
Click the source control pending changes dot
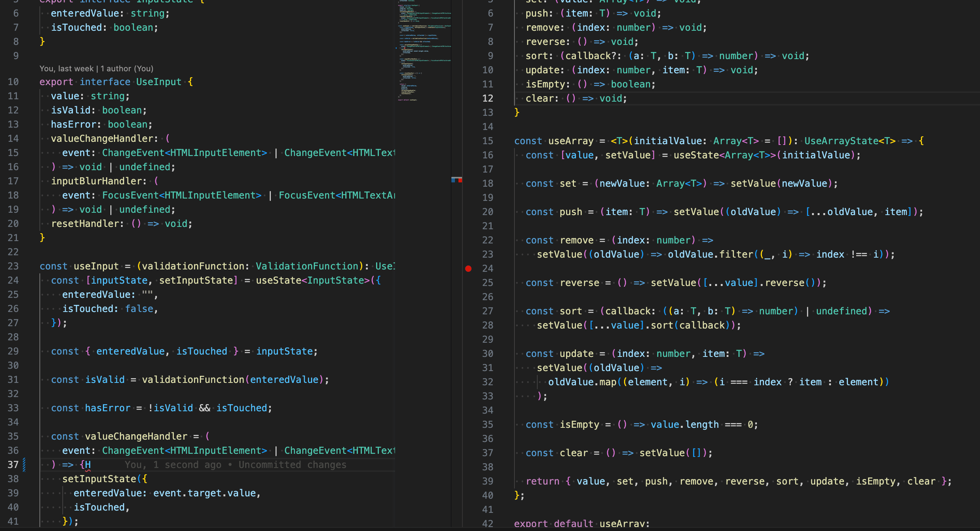[x=468, y=269]
